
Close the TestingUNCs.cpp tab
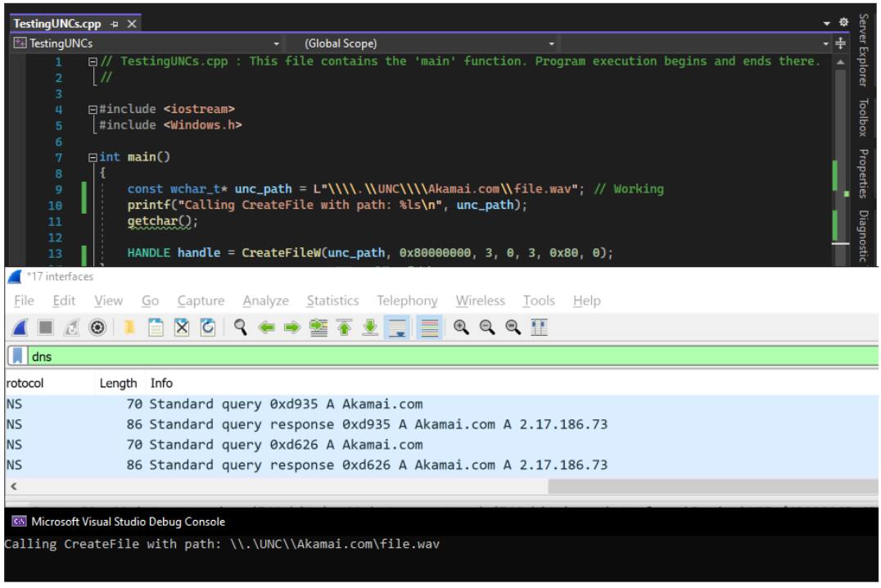pyautogui.click(x=132, y=24)
